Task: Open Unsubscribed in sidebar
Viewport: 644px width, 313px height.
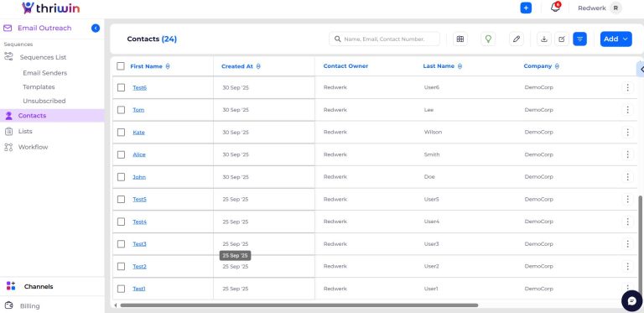Action: coord(44,101)
